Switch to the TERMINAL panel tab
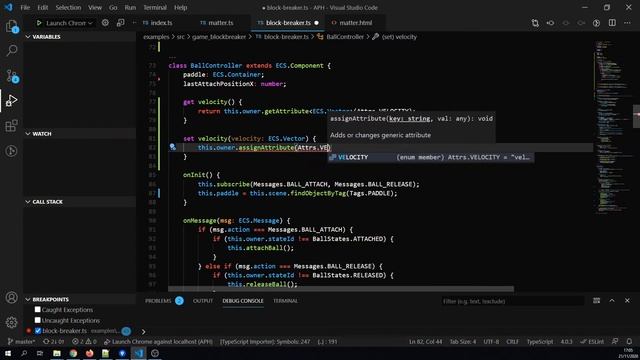640x360 pixels. coord(285,301)
